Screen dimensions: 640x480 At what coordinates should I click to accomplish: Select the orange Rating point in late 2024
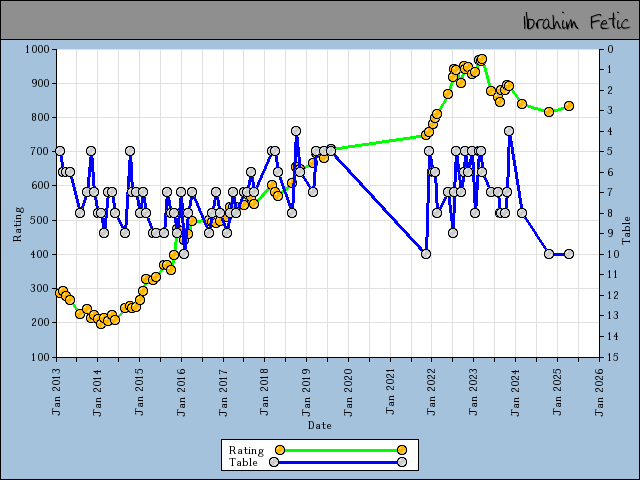[x=549, y=112]
